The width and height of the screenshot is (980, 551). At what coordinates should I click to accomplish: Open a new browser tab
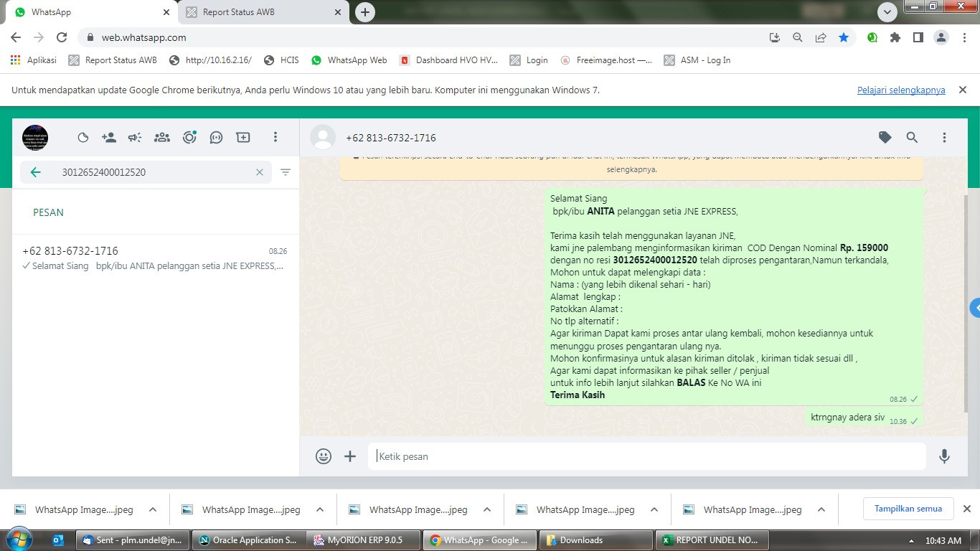(365, 12)
